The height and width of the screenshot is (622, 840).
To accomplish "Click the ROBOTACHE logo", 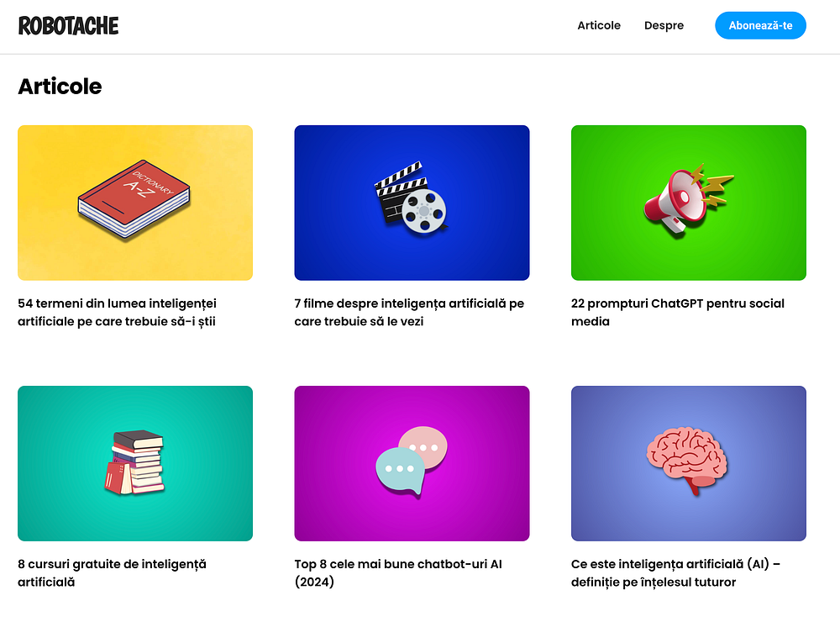I will coord(69,26).
